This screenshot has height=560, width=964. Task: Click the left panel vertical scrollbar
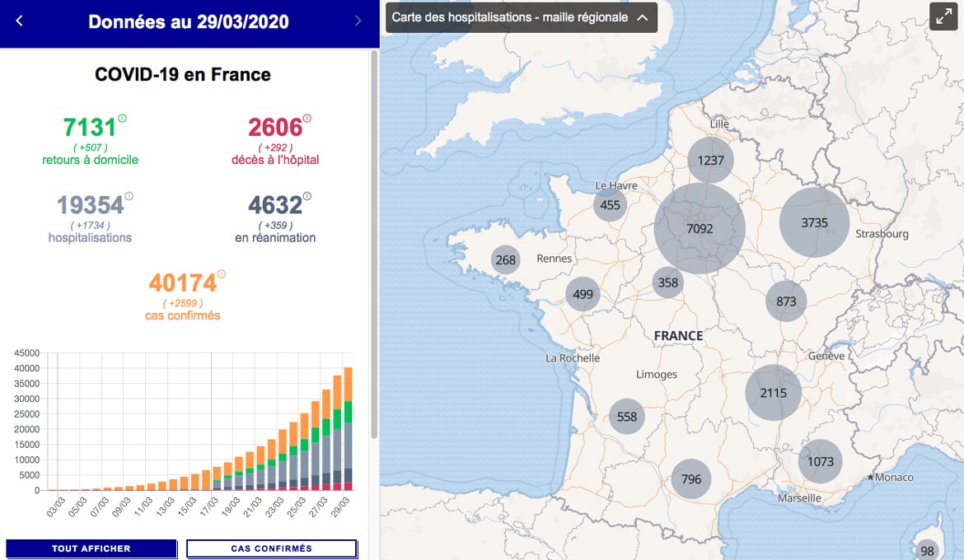click(x=374, y=245)
